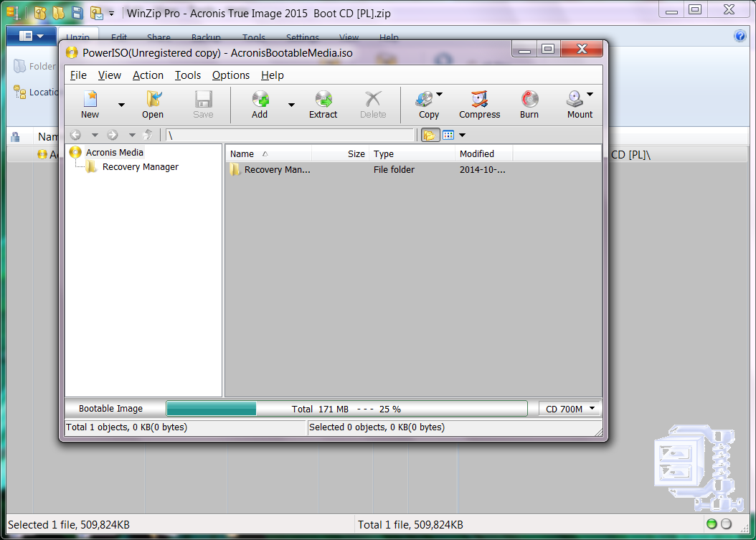This screenshot has height=540, width=756.
Task: Sort by the Type column header
Action: pyautogui.click(x=412, y=153)
